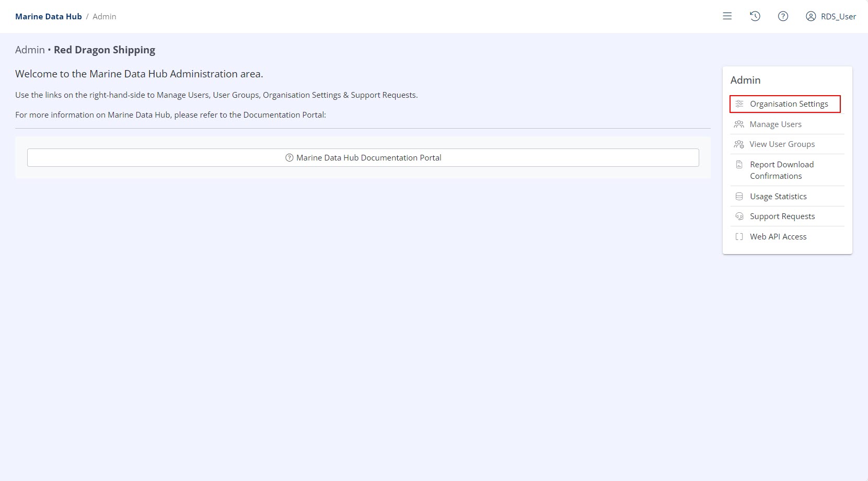Click the people icon beside Manage Users
Viewport: 868px width, 481px height.
point(739,124)
